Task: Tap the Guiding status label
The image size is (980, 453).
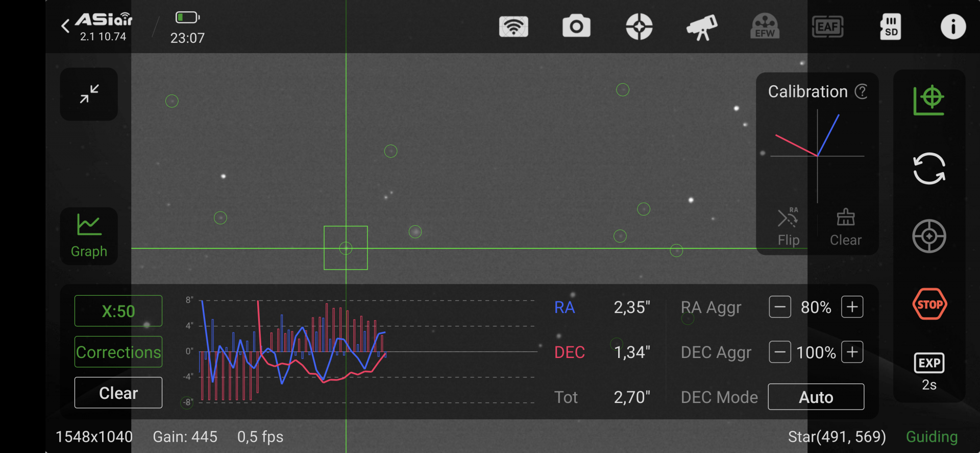Action: coord(932,437)
